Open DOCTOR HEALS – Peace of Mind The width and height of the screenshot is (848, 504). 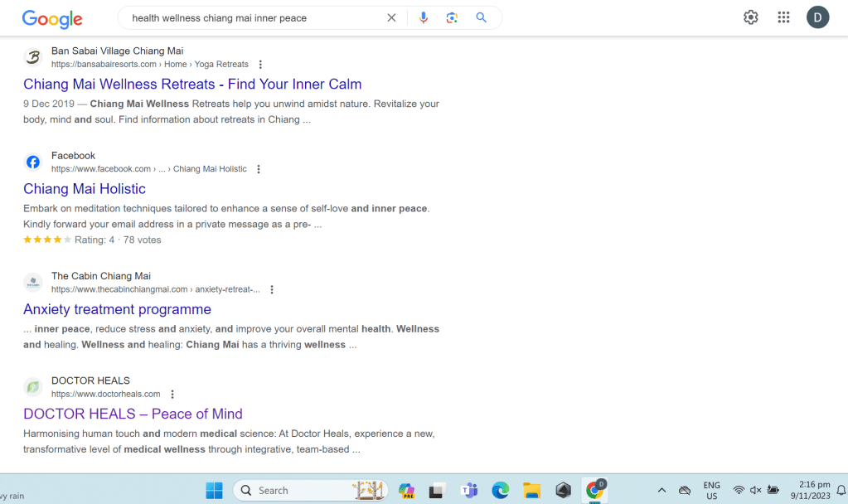pyautogui.click(x=133, y=414)
